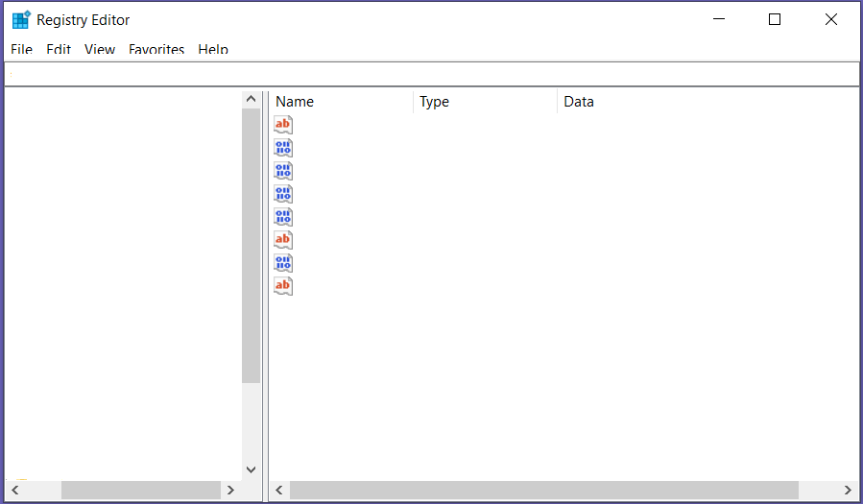Click the values pane horizontal scrollbar thumb
863x504 pixels.
click(543, 490)
